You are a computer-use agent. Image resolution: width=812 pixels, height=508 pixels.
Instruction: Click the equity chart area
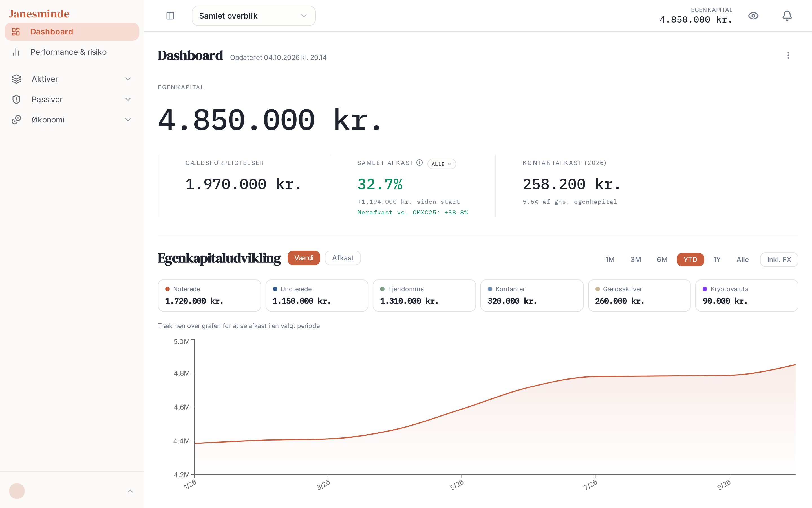coord(495,407)
